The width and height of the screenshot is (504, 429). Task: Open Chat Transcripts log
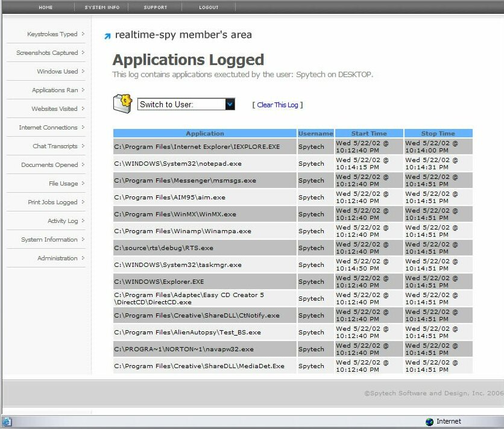point(55,146)
